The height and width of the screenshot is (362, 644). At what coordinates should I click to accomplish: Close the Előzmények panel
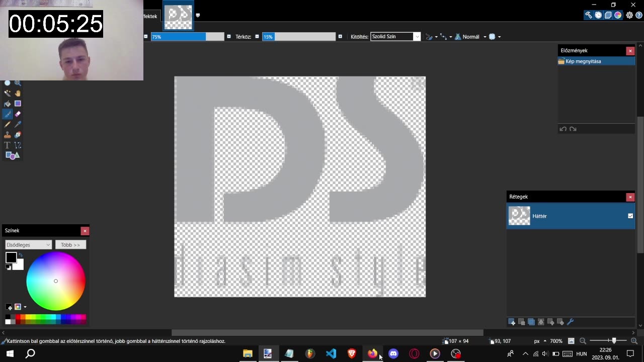coord(630,51)
